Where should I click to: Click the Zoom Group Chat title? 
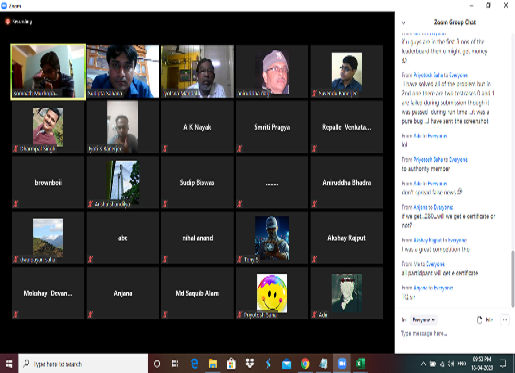click(x=455, y=22)
